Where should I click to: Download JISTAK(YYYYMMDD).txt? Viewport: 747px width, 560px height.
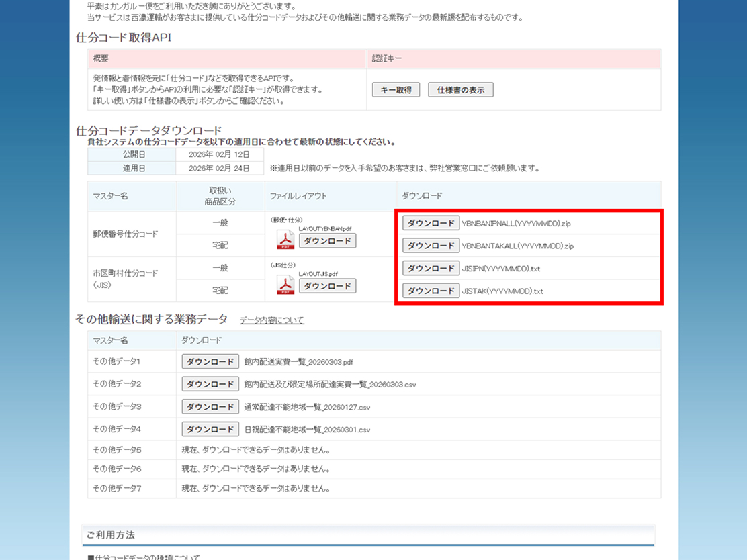pos(431,291)
